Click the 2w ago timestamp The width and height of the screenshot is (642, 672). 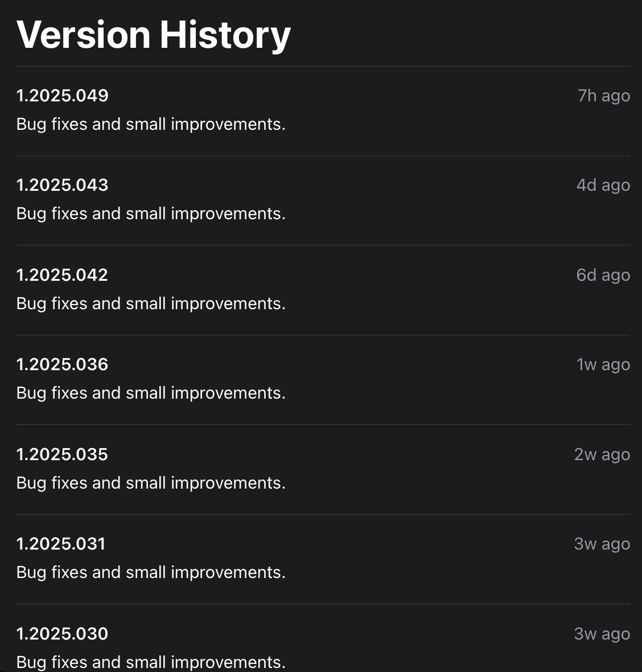602,454
